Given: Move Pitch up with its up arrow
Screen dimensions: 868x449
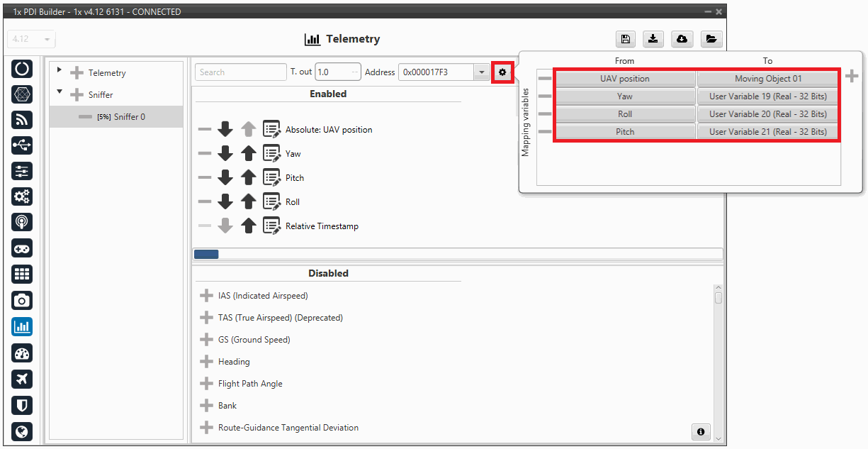Looking at the screenshot, I should tap(248, 177).
